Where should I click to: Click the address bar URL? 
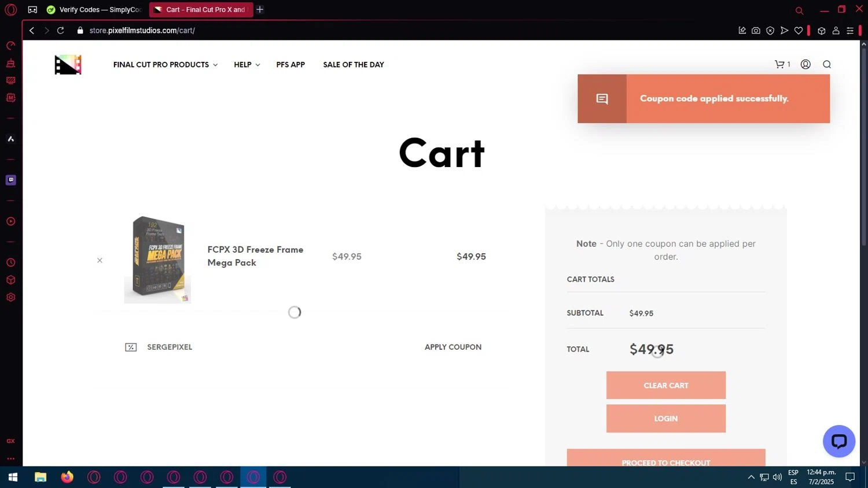pyautogui.click(x=142, y=31)
